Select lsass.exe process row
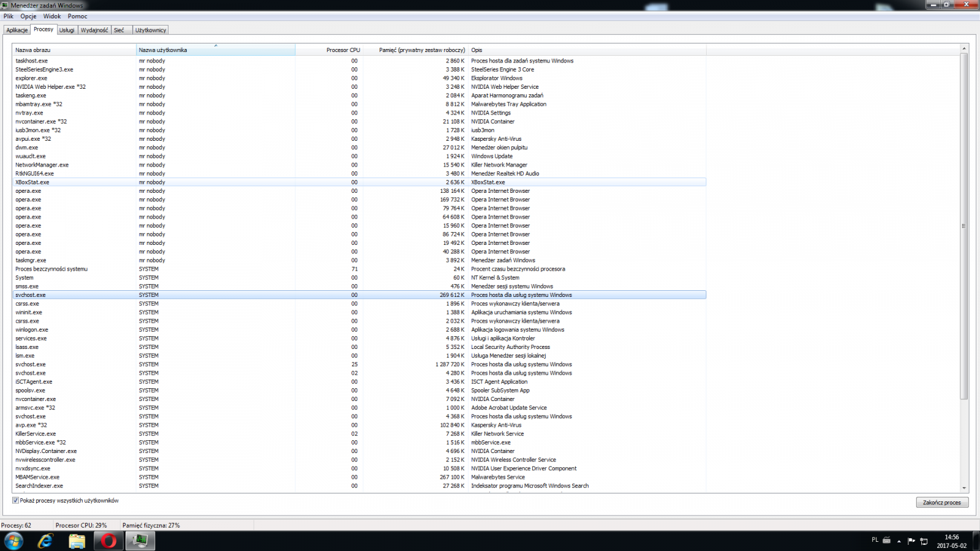 point(360,347)
